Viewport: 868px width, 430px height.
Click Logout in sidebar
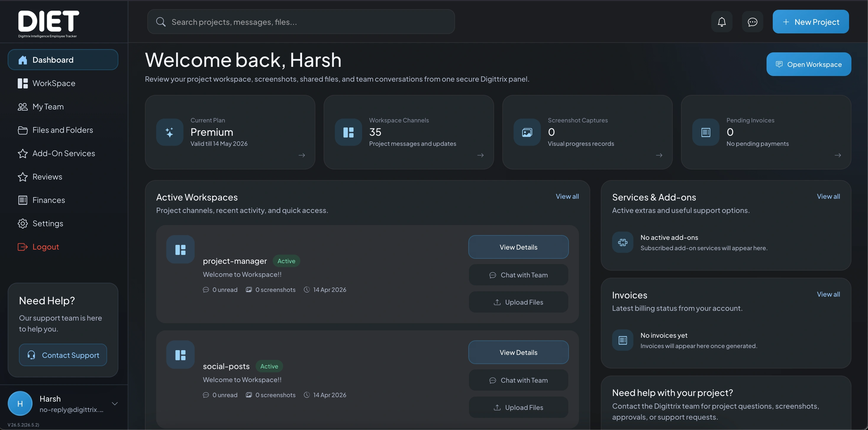click(x=63, y=247)
